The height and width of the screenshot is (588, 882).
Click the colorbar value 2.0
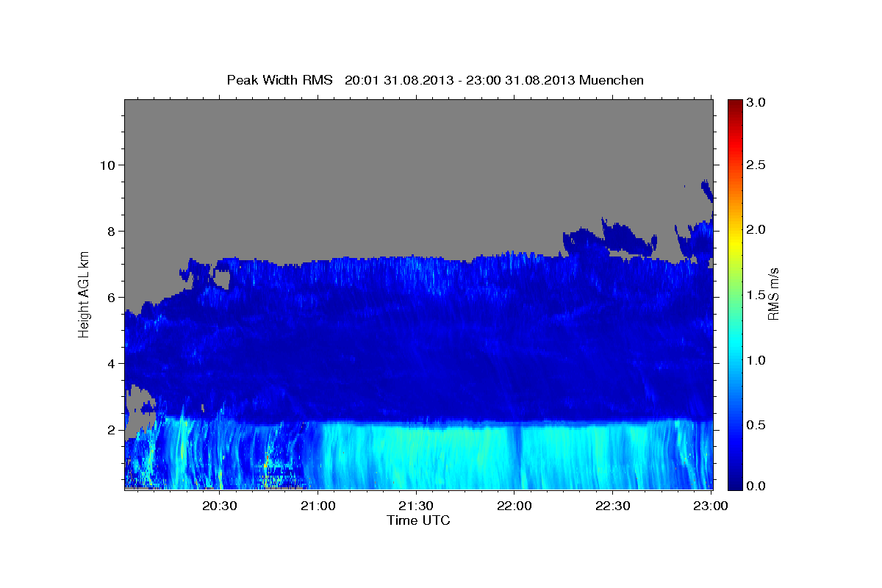tap(756, 229)
